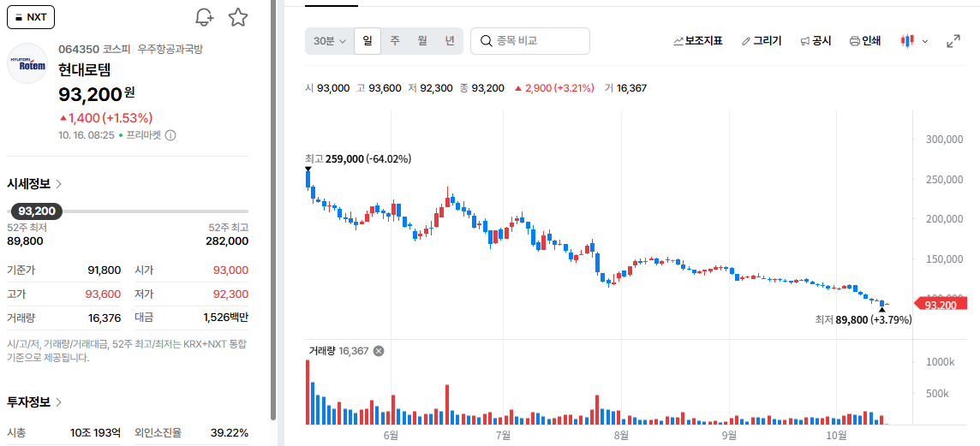
Task: Show the 프리마켓 info icon tooltip
Action: coord(170,135)
